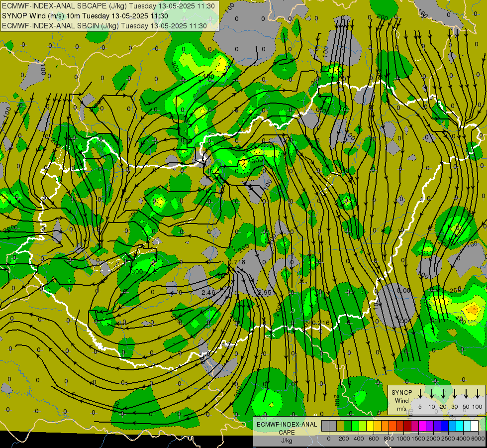Viewport: 487px width, 448px height.
Task: Click the wind arrow above the 50 m/s label
Action: pyautogui.click(x=466, y=393)
